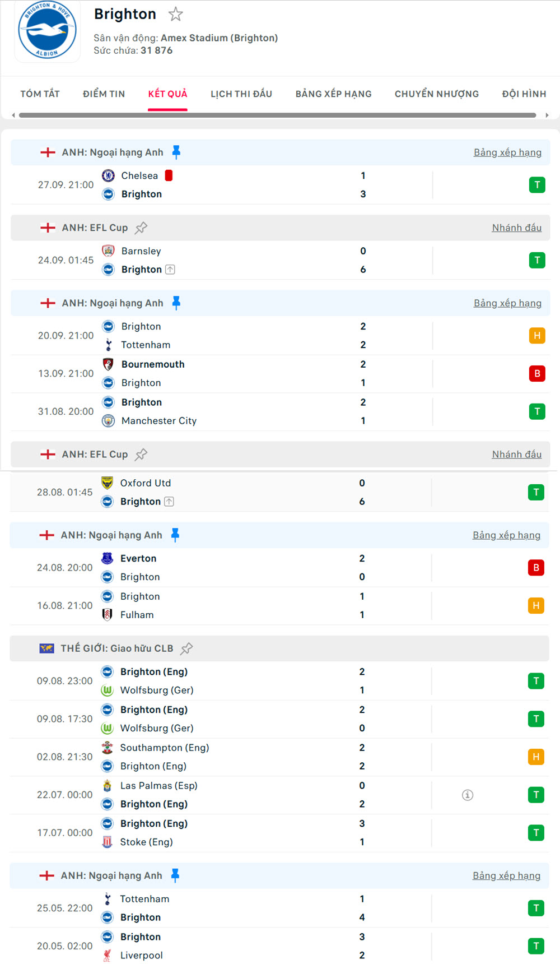
Task: Open the first Nhánh đấu link
Action: pos(516,228)
